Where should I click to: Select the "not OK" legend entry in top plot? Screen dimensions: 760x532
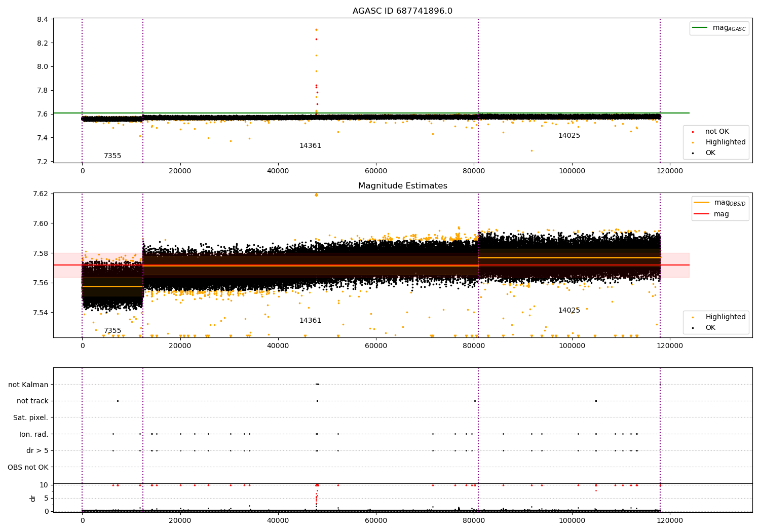pos(717,131)
